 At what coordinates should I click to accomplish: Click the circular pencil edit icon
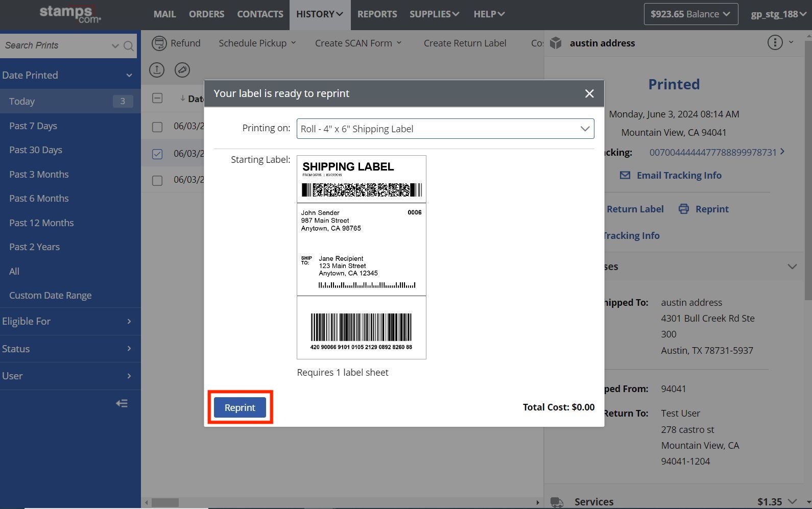(x=182, y=70)
